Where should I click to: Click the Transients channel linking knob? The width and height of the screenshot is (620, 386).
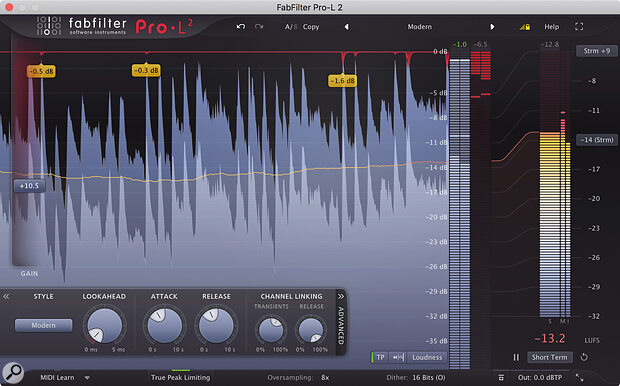click(x=271, y=329)
